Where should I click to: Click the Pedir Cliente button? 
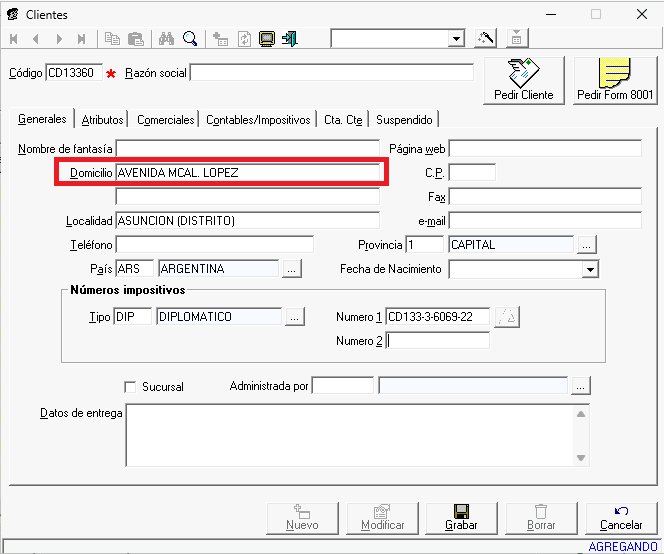[x=523, y=81]
